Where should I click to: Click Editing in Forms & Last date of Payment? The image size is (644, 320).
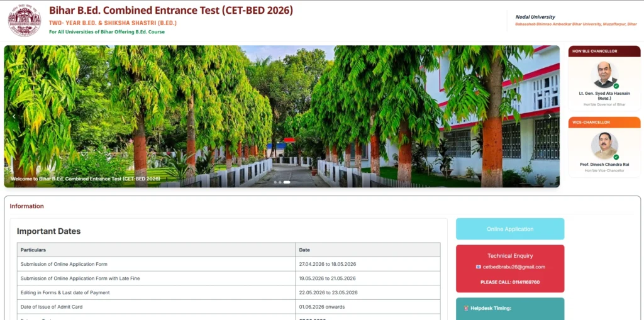click(x=65, y=292)
